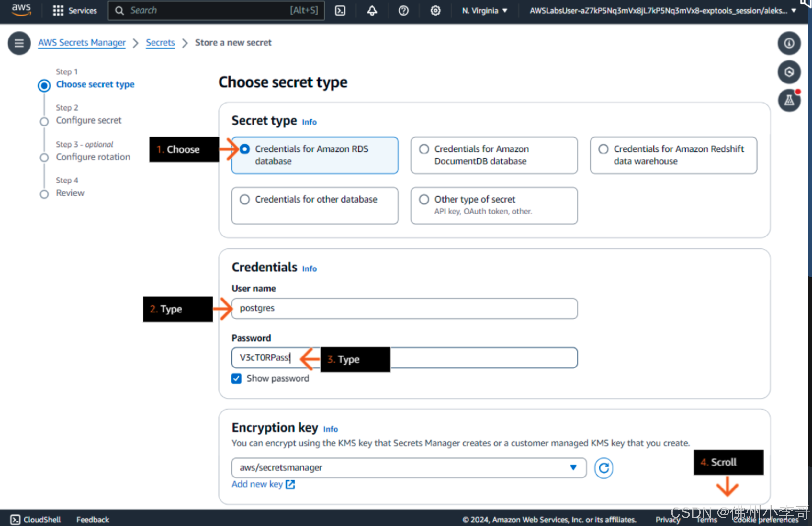Click the Feedback footer link
The width and height of the screenshot is (812, 526).
click(93, 520)
